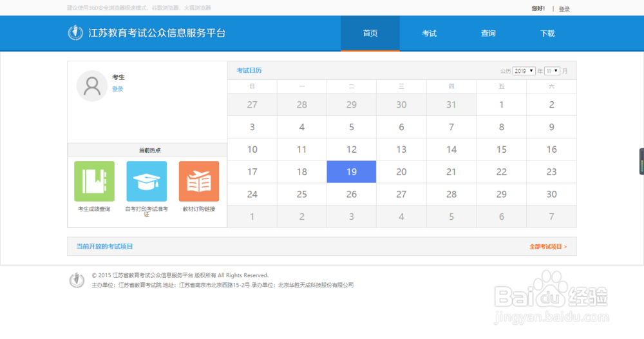The height and width of the screenshot is (339, 644).
Task: Select date 26 in the calendar
Action: (352, 194)
